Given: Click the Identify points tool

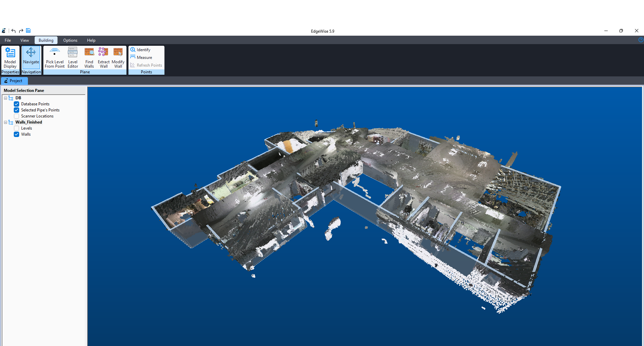Looking at the screenshot, I should [x=141, y=50].
